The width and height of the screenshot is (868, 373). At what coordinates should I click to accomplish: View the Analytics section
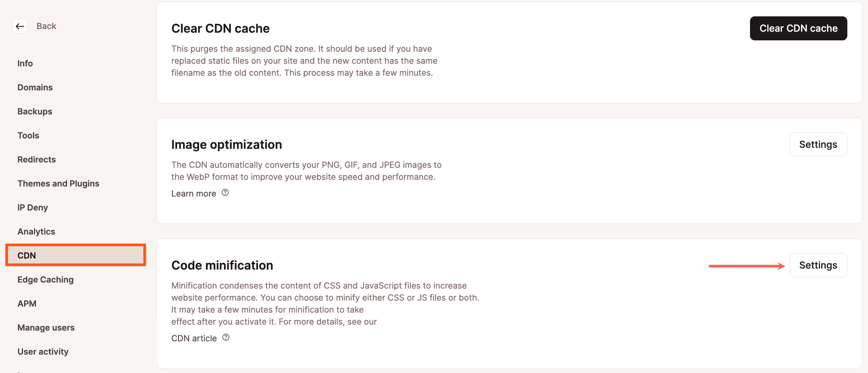(36, 231)
